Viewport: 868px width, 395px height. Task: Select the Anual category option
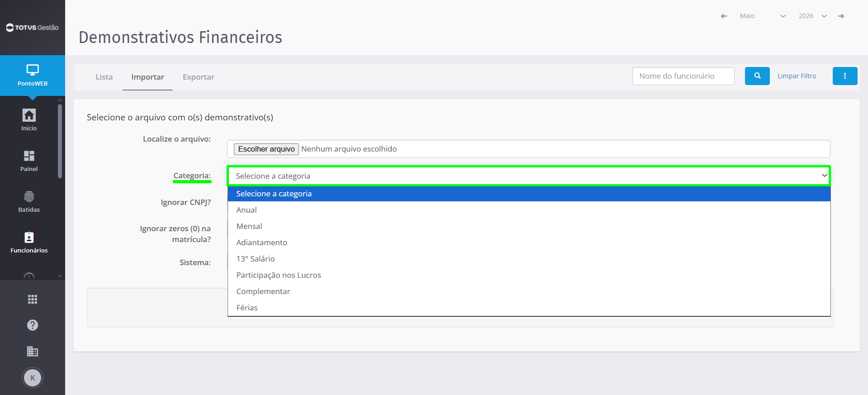pyautogui.click(x=529, y=210)
